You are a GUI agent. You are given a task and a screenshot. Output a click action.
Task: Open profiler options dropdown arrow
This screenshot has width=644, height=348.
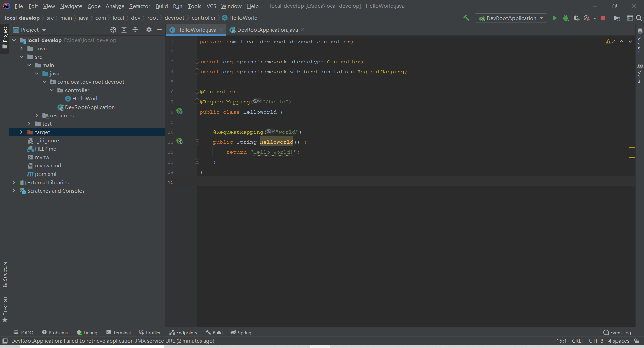(595, 18)
